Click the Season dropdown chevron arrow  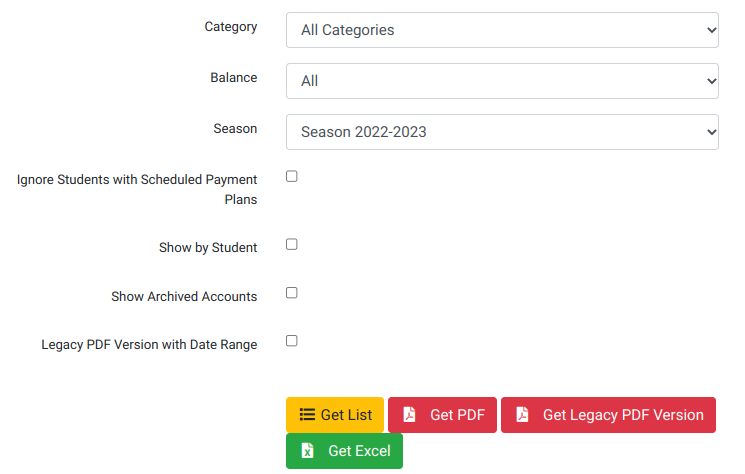711,132
